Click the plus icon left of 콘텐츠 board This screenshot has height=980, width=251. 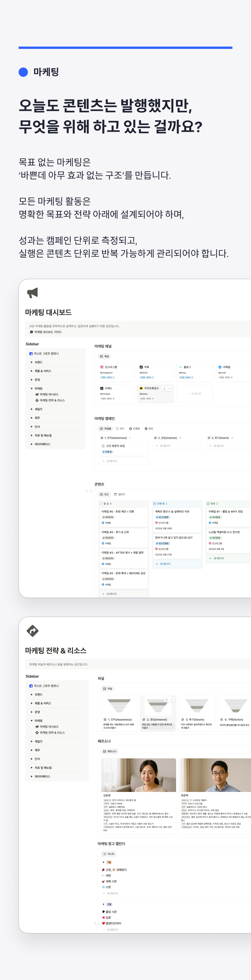coord(87,491)
